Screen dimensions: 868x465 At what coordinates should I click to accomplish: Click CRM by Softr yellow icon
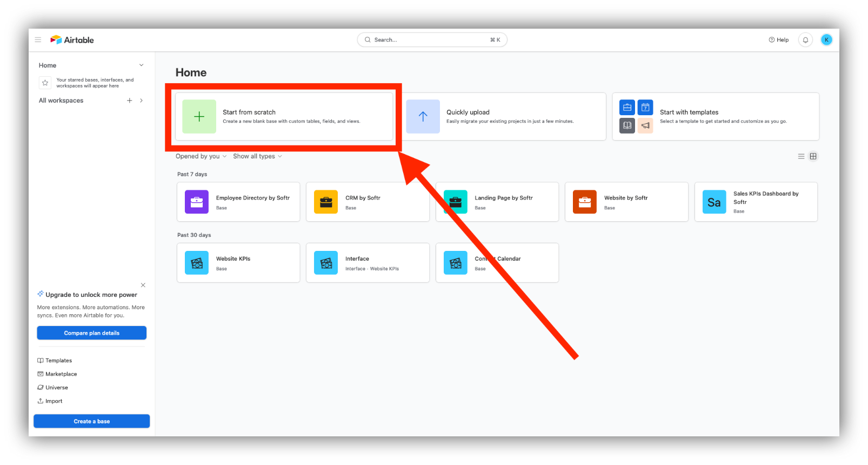[x=326, y=202]
